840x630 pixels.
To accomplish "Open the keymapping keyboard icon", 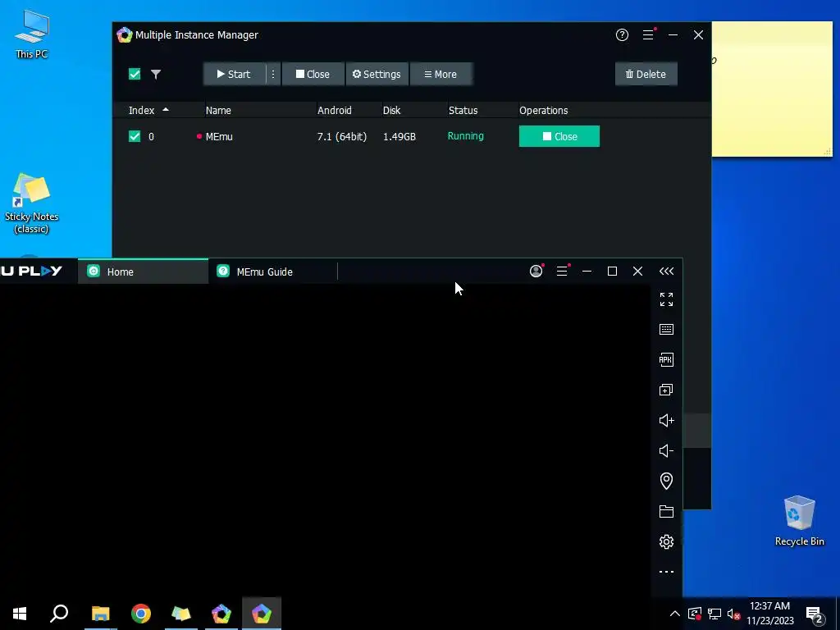I will [x=666, y=330].
